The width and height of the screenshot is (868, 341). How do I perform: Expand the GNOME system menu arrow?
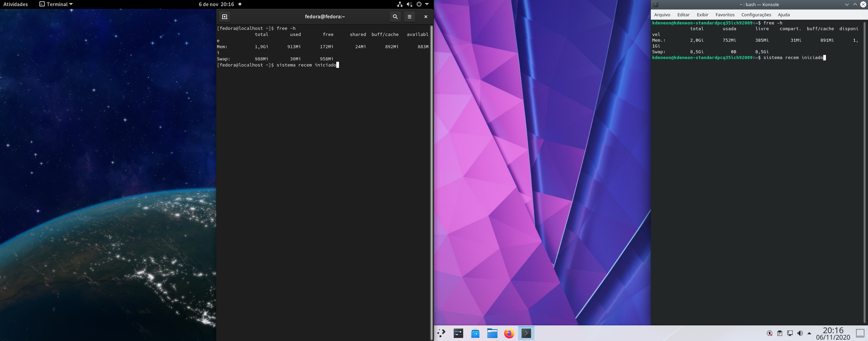click(427, 4)
